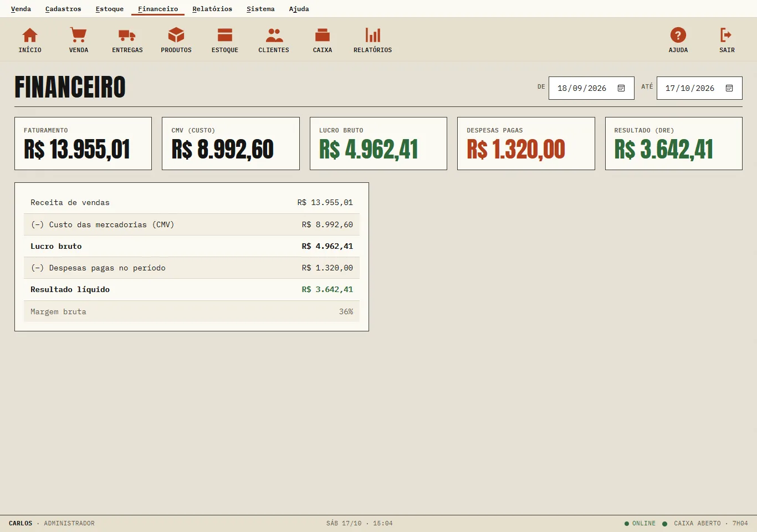Click the ONLINE status indicator
This screenshot has width=757, height=532.
click(640, 523)
